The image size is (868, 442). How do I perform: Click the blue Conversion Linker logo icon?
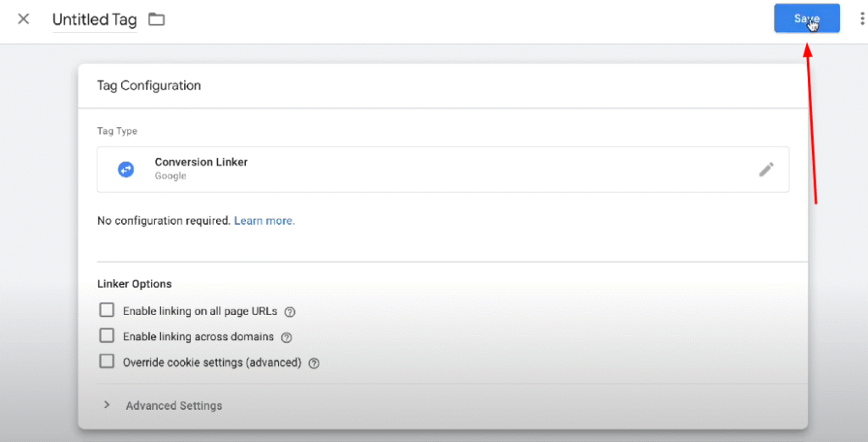point(126,170)
